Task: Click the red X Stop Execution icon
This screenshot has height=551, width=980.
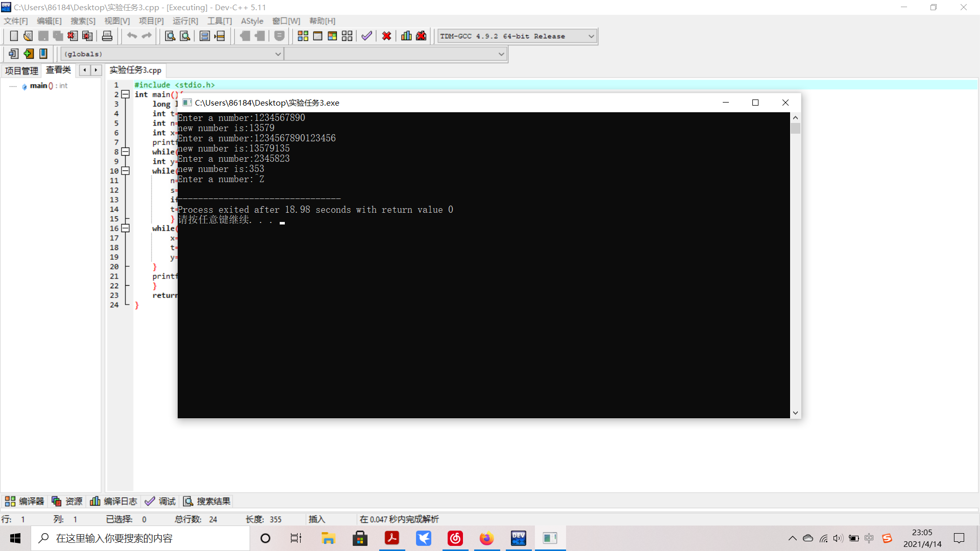Action: click(x=386, y=36)
